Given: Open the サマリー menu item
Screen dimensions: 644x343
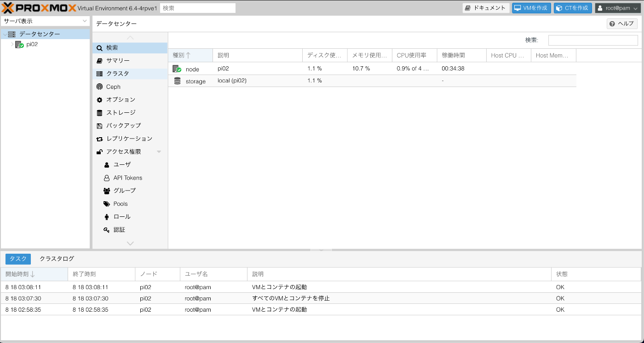Looking at the screenshot, I should (130, 61).
